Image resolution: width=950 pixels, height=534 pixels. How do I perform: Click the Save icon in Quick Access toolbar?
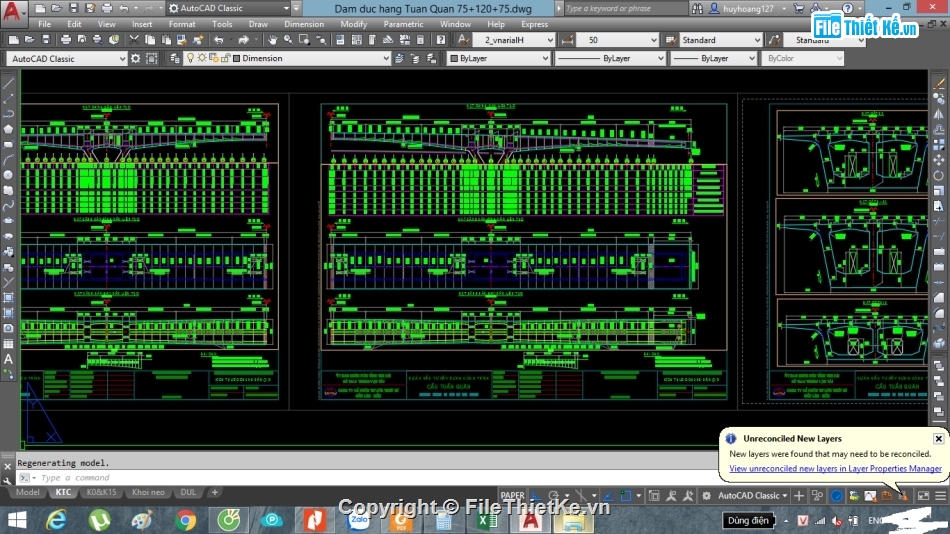73,8
